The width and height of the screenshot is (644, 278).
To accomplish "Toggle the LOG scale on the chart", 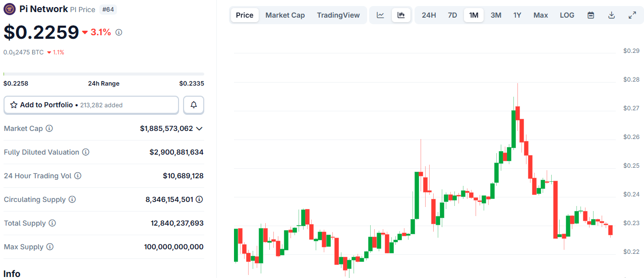I will [567, 15].
